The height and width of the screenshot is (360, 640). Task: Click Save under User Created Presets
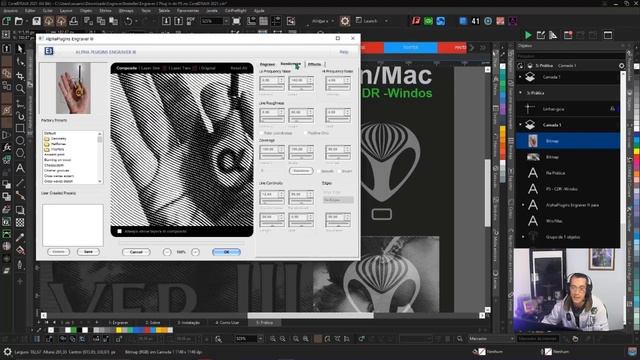click(88, 252)
